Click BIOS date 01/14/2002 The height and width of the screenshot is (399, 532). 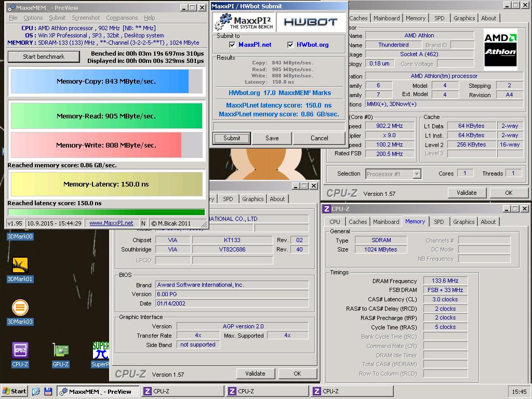point(232,303)
